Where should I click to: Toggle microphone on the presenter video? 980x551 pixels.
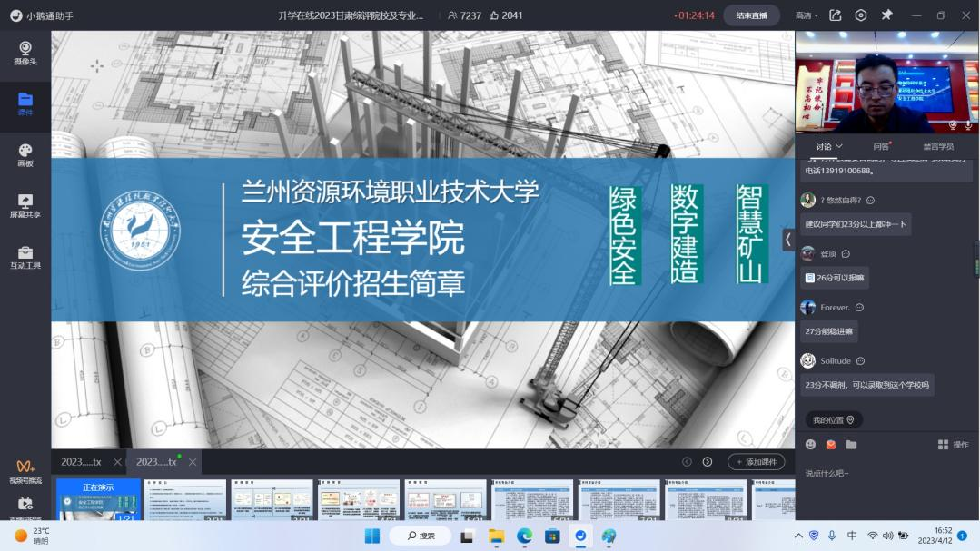click(968, 125)
